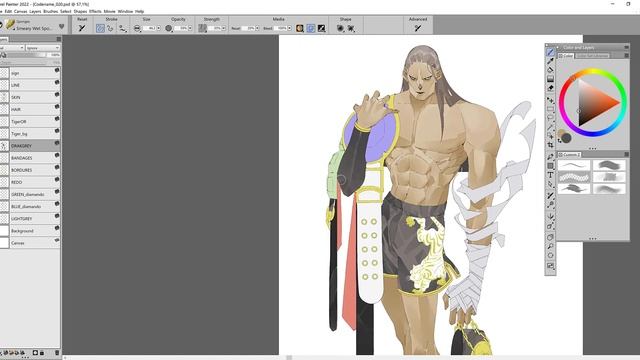
Task: Select the Text tool
Action: pos(550,175)
